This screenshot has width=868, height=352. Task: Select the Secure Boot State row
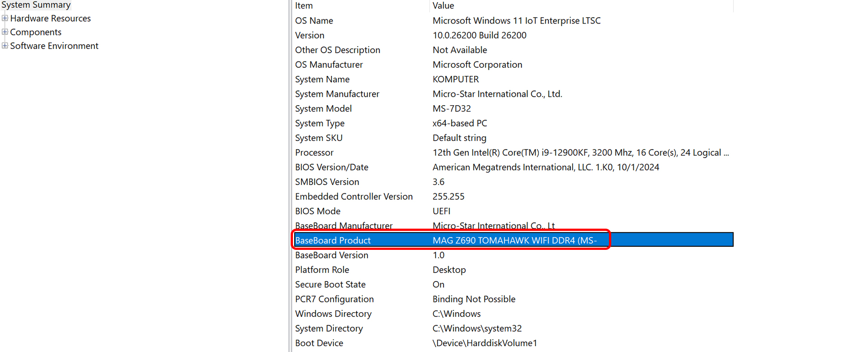pyautogui.click(x=330, y=285)
